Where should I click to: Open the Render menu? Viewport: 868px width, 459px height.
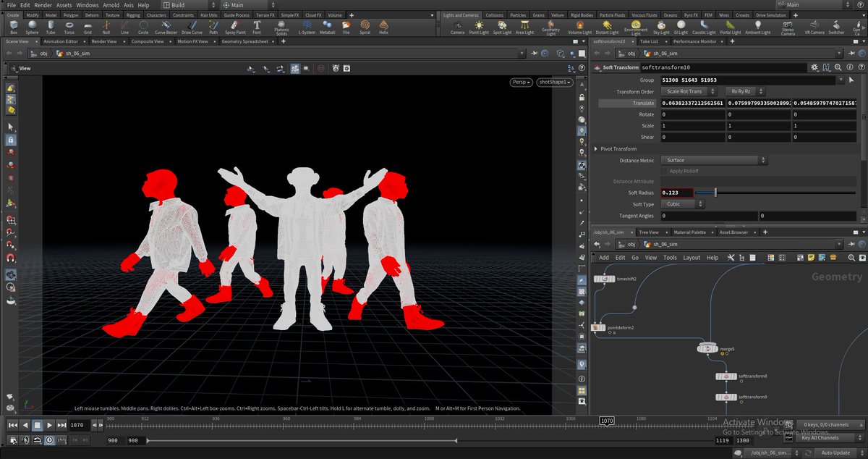point(43,5)
